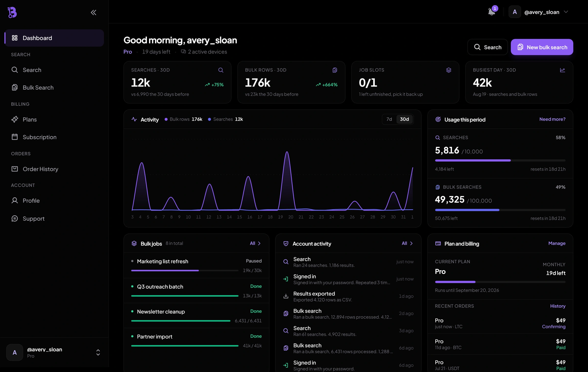The width and height of the screenshot is (588, 372).
Task: Click the '4,184 left' searches text
Action: [444, 169]
